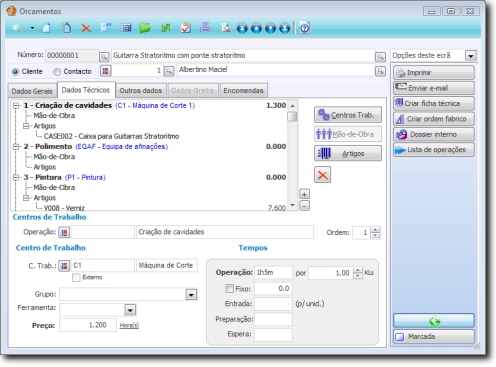
Task: Open the Grupo dropdown
Action: tap(191, 295)
